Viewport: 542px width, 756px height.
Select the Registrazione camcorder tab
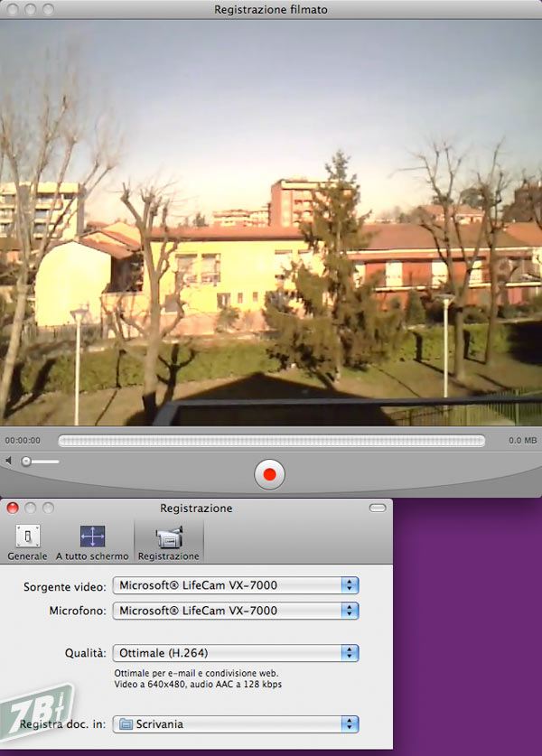coord(168,543)
